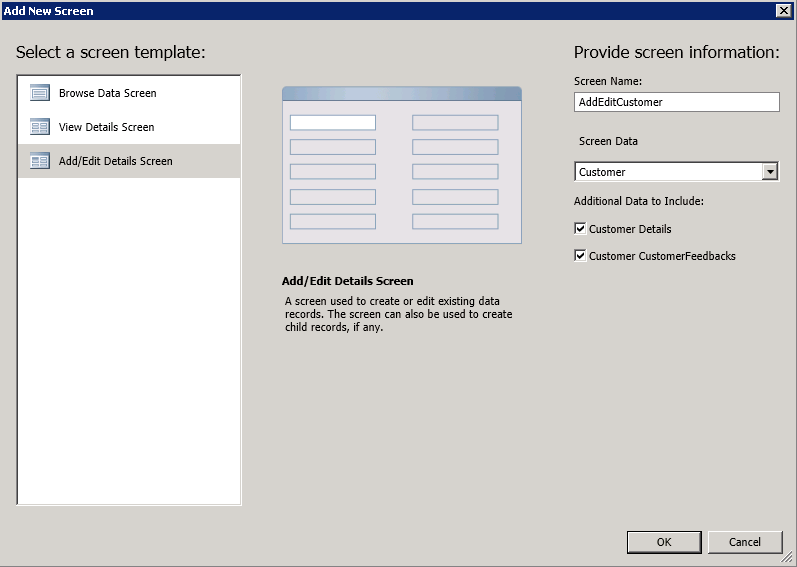Focus the Screen Name input field
The image size is (797, 567).
click(x=677, y=102)
